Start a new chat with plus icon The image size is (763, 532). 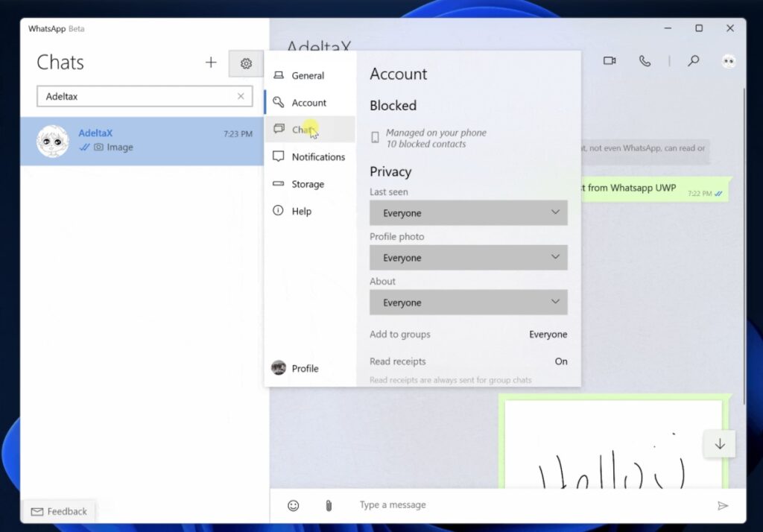(211, 63)
